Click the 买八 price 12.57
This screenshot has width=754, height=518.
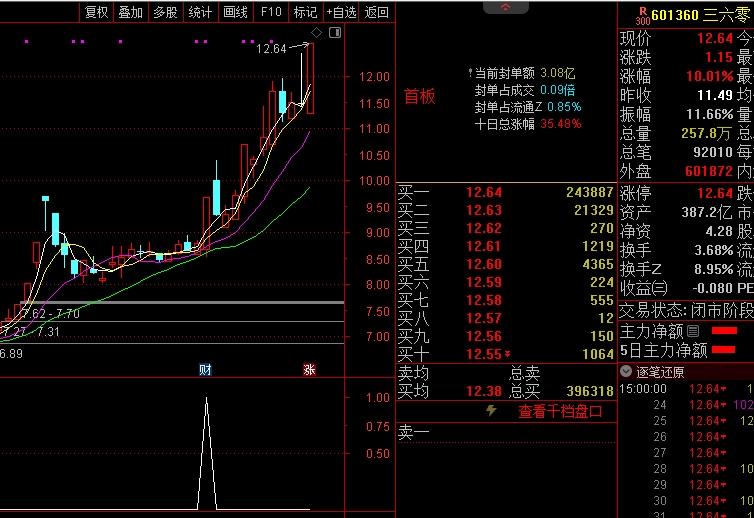(484, 318)
